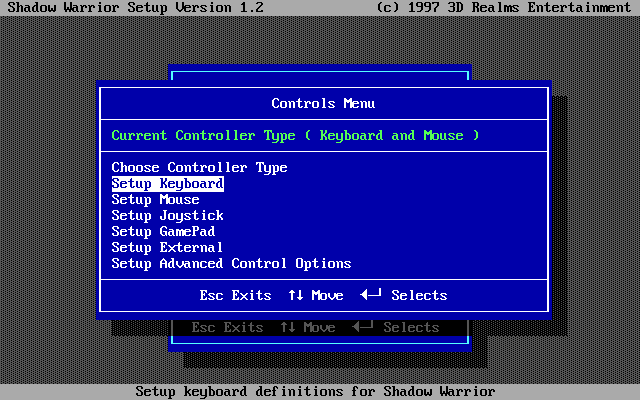The height and width of the screenshot is (400, 640).
Task: Click the 3D Realms Entertainment copyright text
Action: (x=504, y=7)
